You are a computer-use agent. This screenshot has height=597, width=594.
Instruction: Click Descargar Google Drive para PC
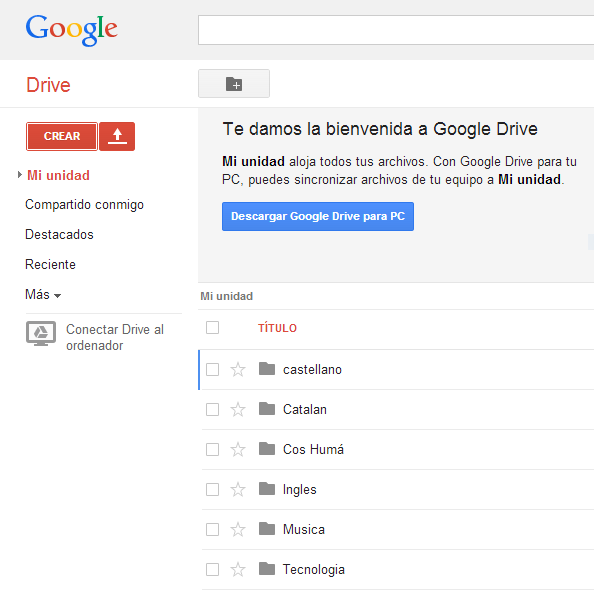tap(318, 216)
